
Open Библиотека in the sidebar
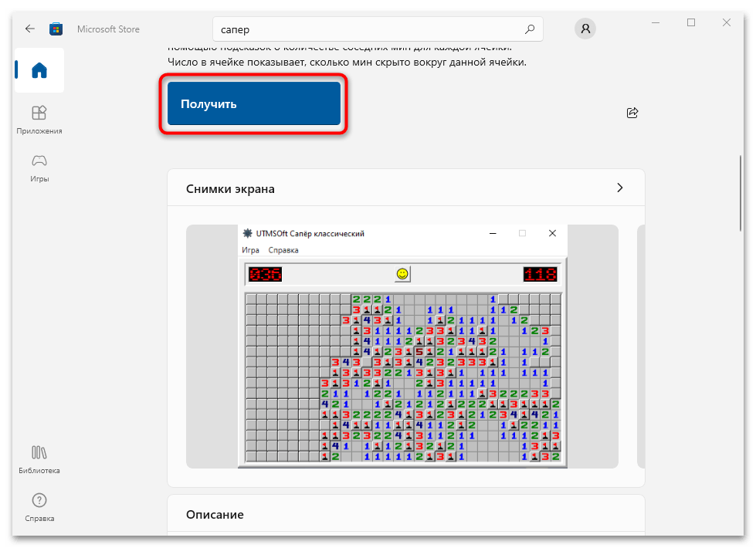39,460
